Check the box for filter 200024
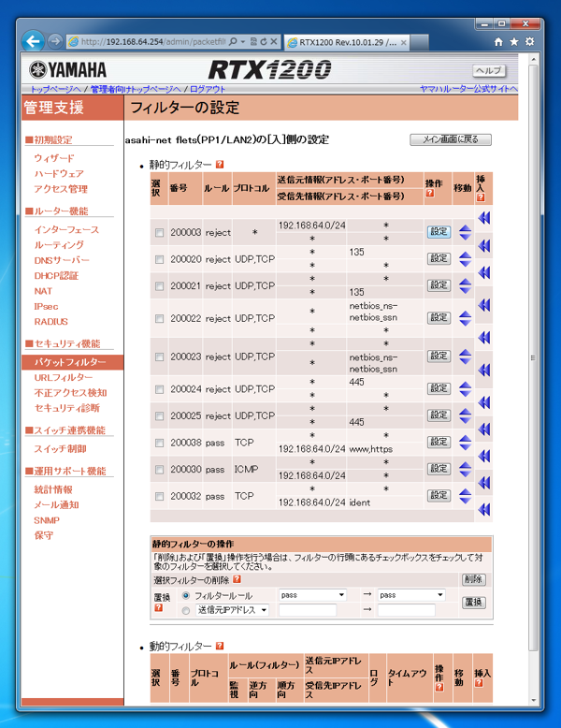The width and height of the screenshot is (561, 728). [160, 389]
